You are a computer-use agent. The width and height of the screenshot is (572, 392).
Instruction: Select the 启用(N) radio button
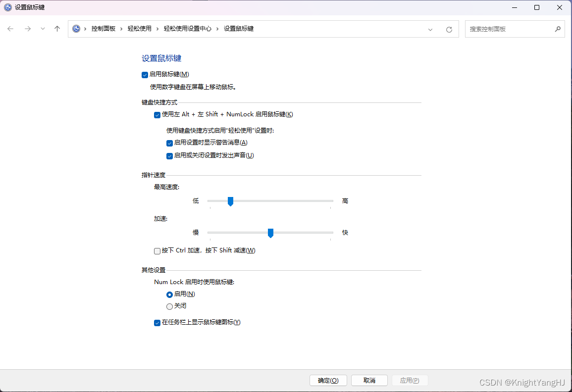click(169, 294)
